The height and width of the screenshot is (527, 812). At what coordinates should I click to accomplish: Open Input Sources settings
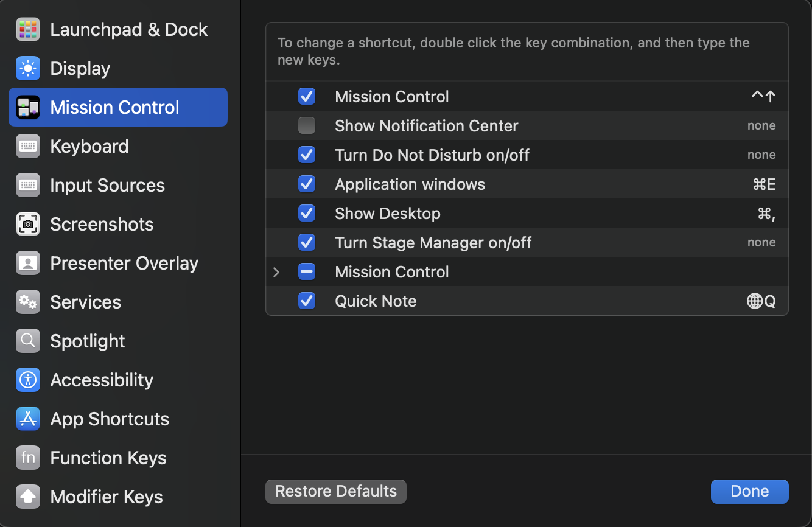tap(107, 185)
